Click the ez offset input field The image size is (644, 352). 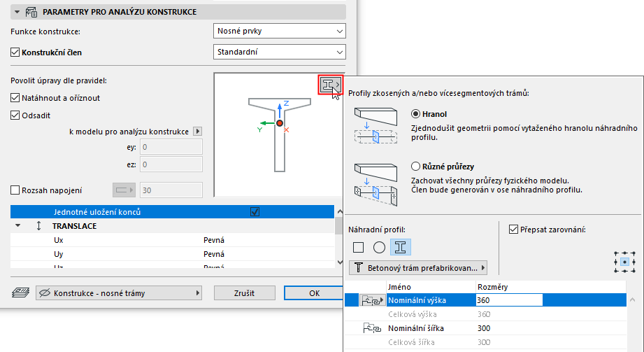pyautogui.click(x=171, y=164)
